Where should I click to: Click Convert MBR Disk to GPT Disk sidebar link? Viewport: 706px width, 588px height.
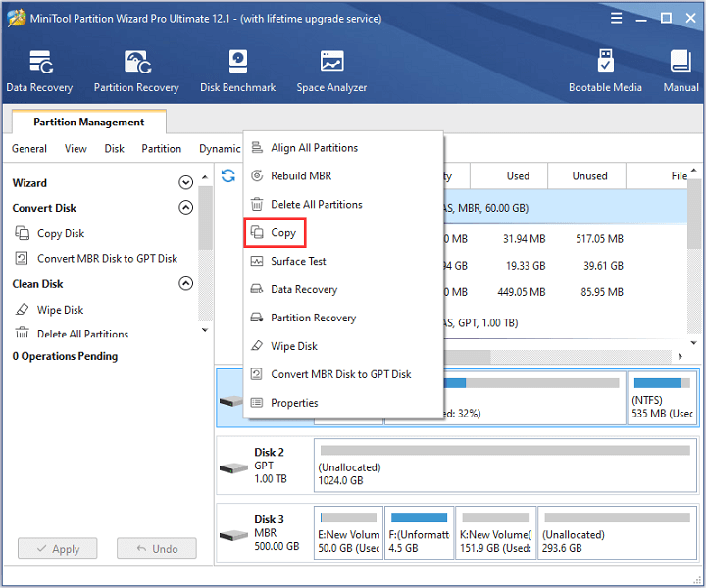coord(107,259)
